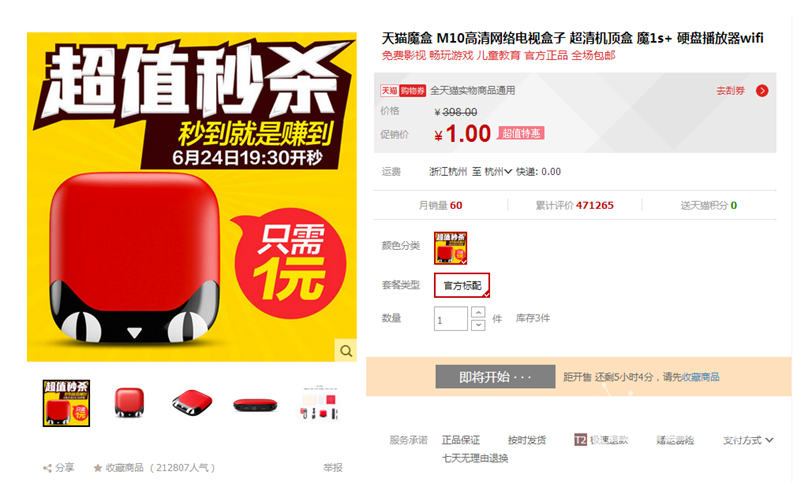Viewport: 800px width, 482px height.
Task: Click the 天猫 购物券 coupon badge
Action: pos(403,91)
